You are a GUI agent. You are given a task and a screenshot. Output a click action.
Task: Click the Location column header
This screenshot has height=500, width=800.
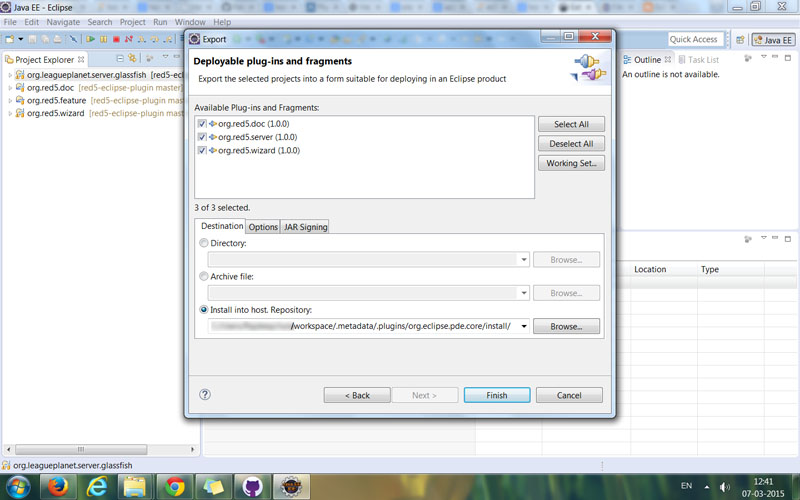point(663,269)
